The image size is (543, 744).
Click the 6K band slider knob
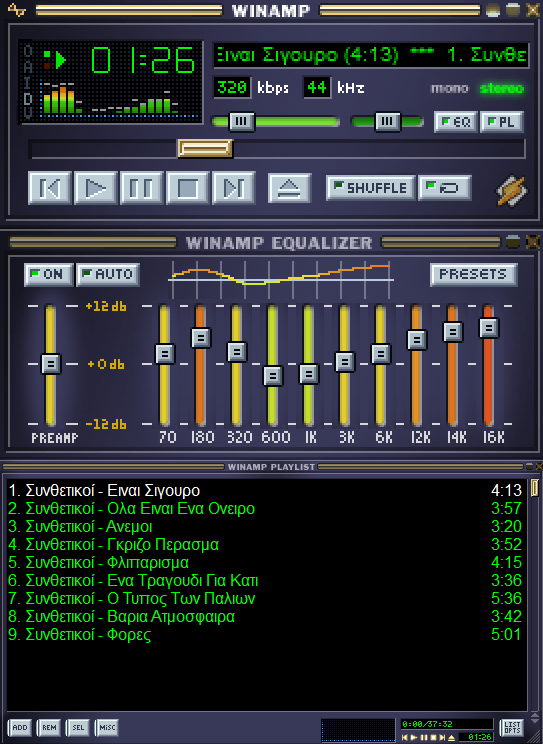[381, 353]
